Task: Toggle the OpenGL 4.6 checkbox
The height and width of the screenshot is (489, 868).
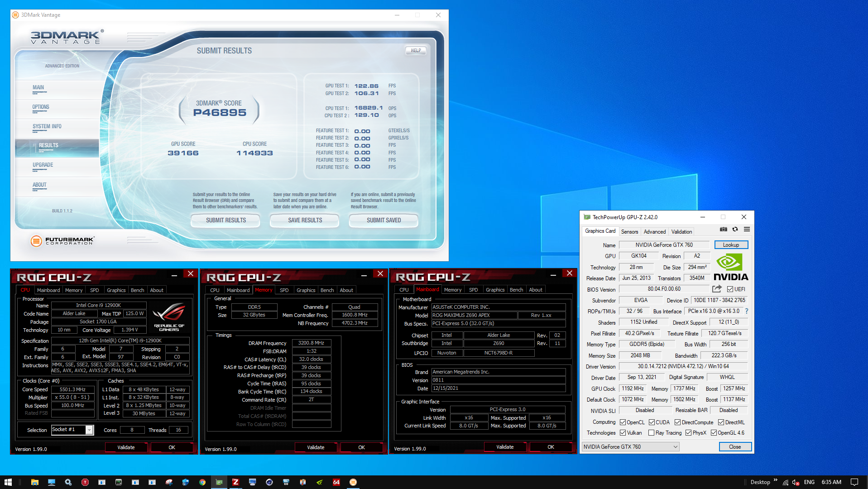Action: [x=714, y=433]
